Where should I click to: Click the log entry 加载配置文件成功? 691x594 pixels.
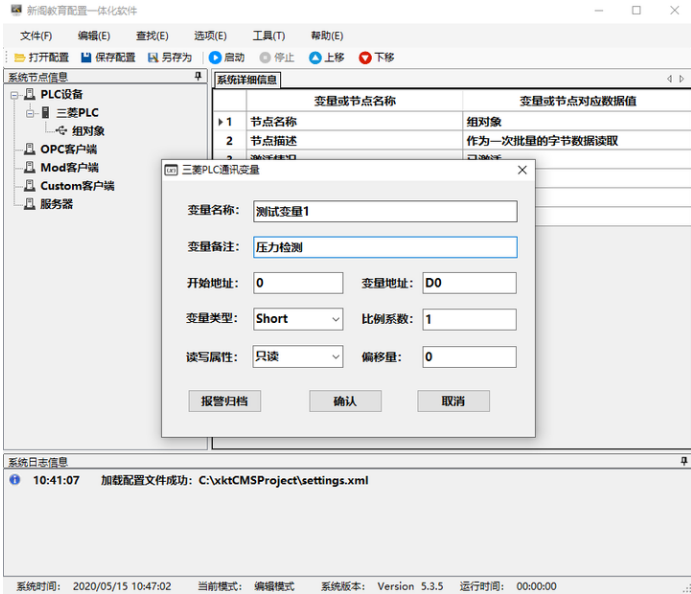click(234, 480)
